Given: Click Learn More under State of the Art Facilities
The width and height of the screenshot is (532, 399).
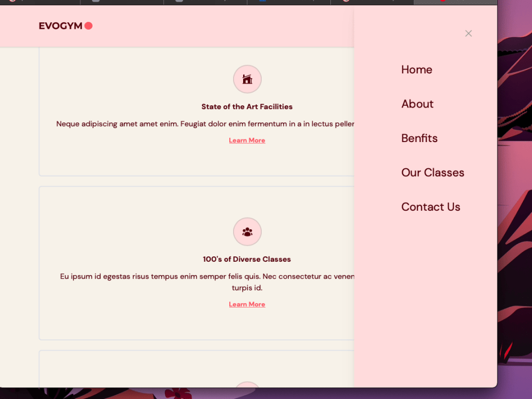Looking at the screenshot, I should [247, 140].
